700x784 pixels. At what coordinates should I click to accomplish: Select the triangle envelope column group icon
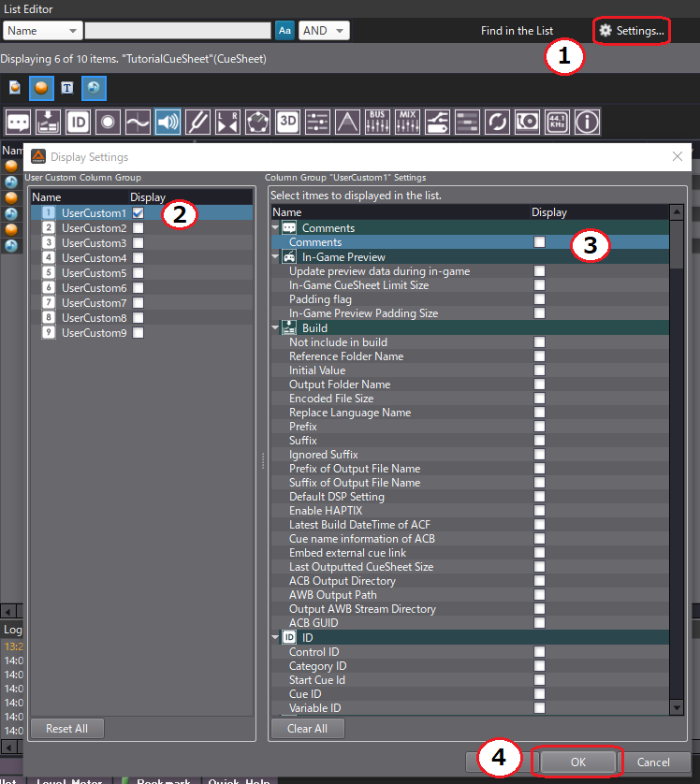tap(347, 122)
